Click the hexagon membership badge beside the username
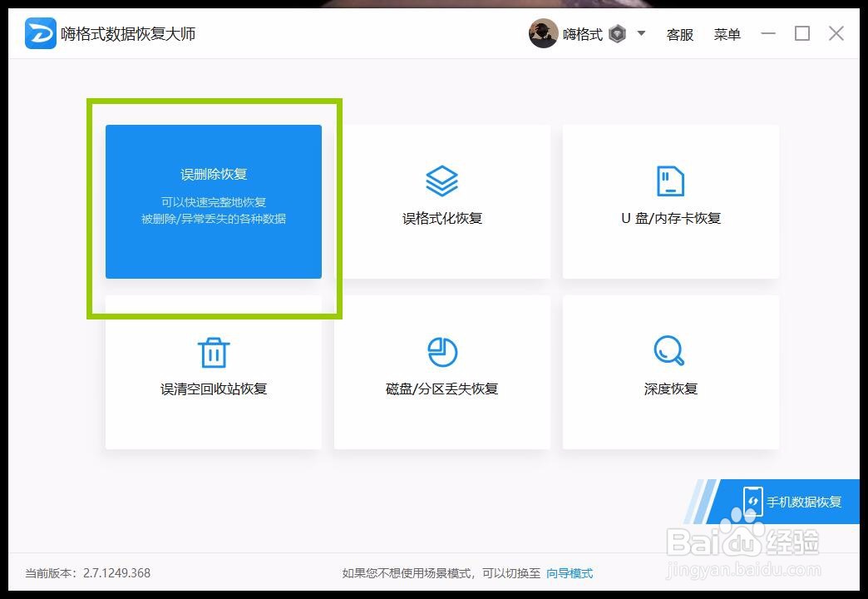The height and width of the screenshot is (599, 868). pyautogui.click(x=616, y=33)
